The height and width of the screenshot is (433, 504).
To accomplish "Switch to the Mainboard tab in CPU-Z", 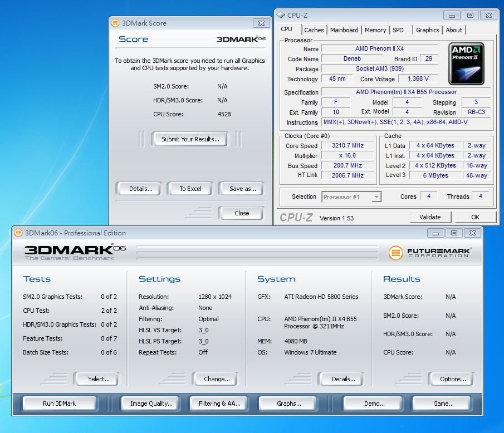I will click(344, 30).
